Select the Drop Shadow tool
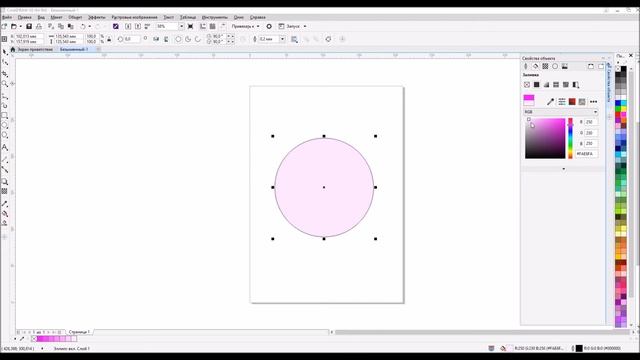This screenshot has height=360, width=640. point(5,182)
